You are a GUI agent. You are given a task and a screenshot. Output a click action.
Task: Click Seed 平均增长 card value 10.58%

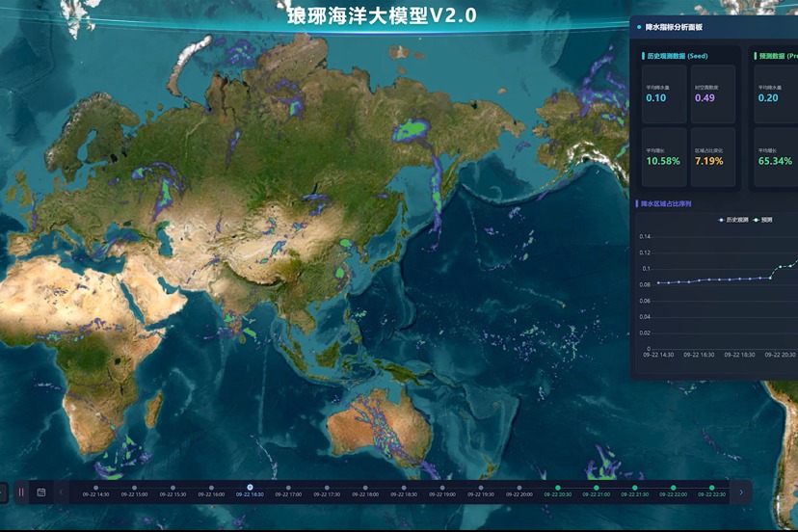(x=663, y=161)
